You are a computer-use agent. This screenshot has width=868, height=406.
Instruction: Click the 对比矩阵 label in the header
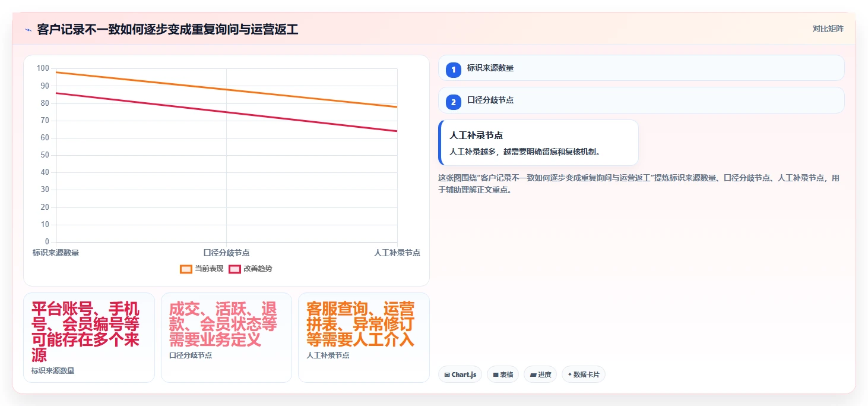coord(828,29)
